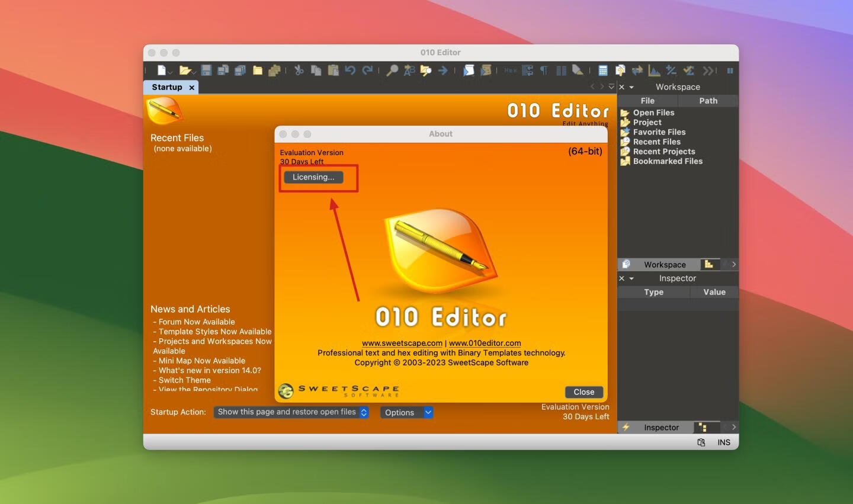The height and width of the screenshot is (504, 853).
Task: Click the Save As toolbar icon
Action: pos(223,70)
